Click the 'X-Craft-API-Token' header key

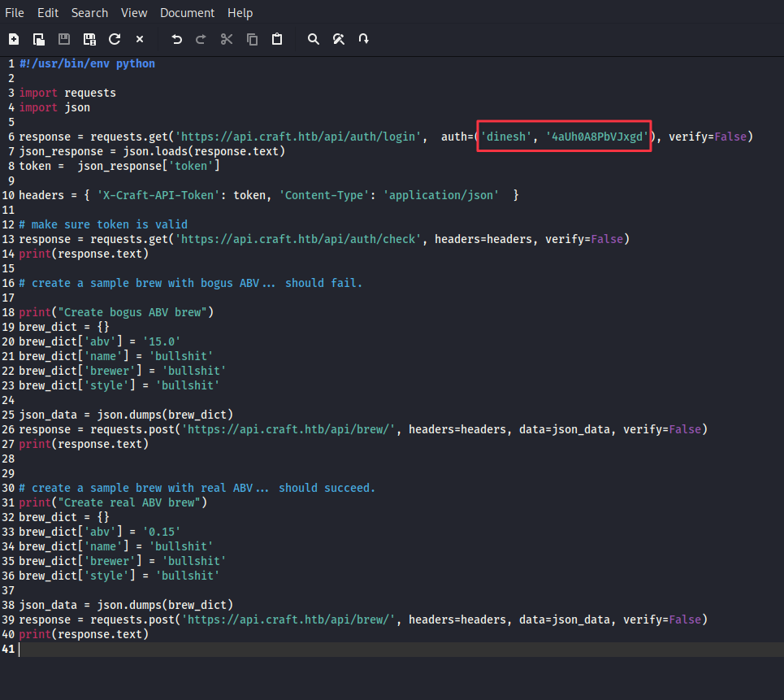pyautogui.click(x=158, y=196)
